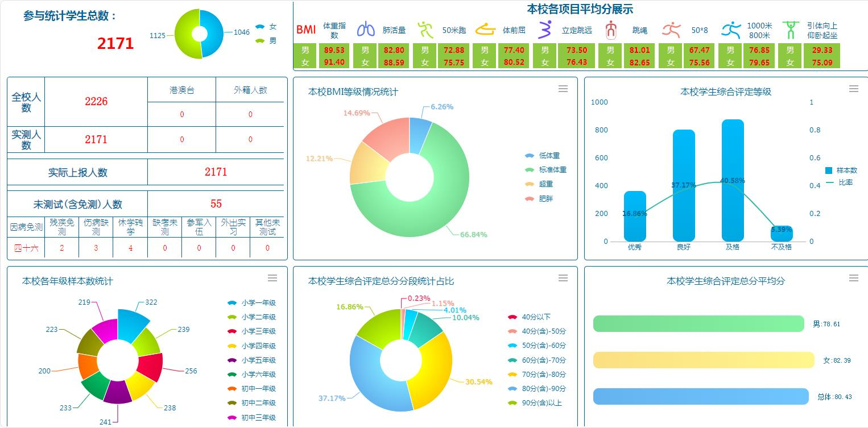Open the menu of 各年级样本数统计 chart

click(x=272, y=278)
